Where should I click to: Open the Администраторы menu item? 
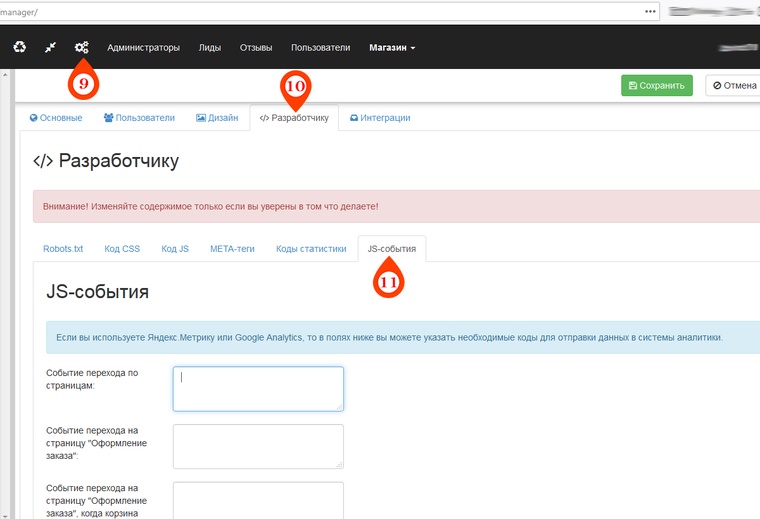(x=143, y=47)
